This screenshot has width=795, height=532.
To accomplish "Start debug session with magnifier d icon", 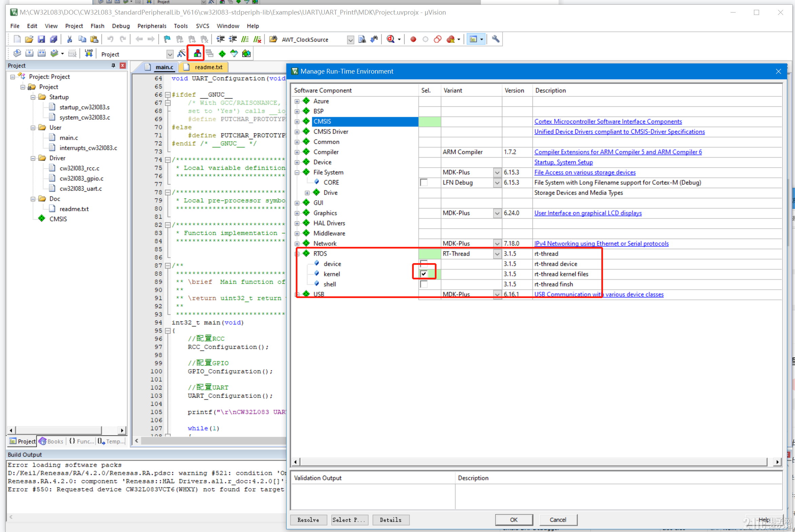I will [x=390, y=39].
